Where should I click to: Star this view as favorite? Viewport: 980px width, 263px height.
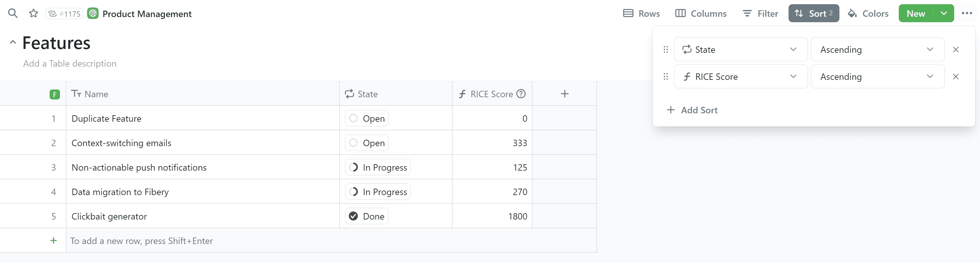(x=34, y=13)
